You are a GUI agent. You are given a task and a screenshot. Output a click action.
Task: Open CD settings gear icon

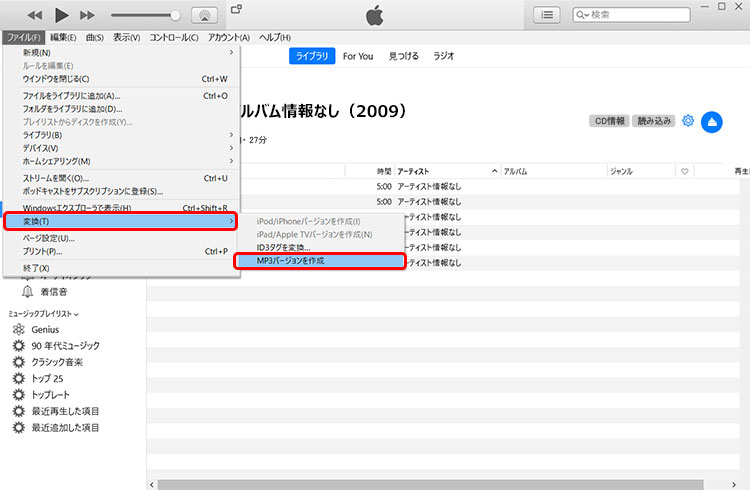pyautogui.click(x=688, y=121)
